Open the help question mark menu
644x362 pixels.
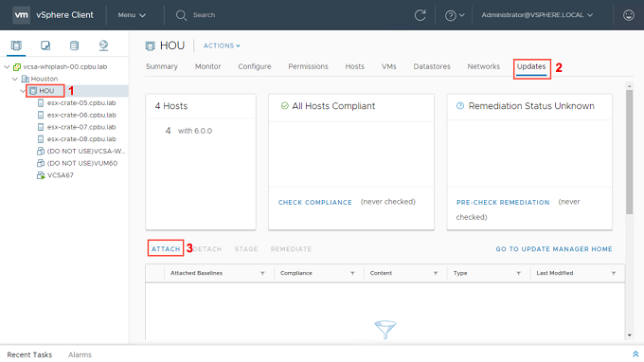455,15
